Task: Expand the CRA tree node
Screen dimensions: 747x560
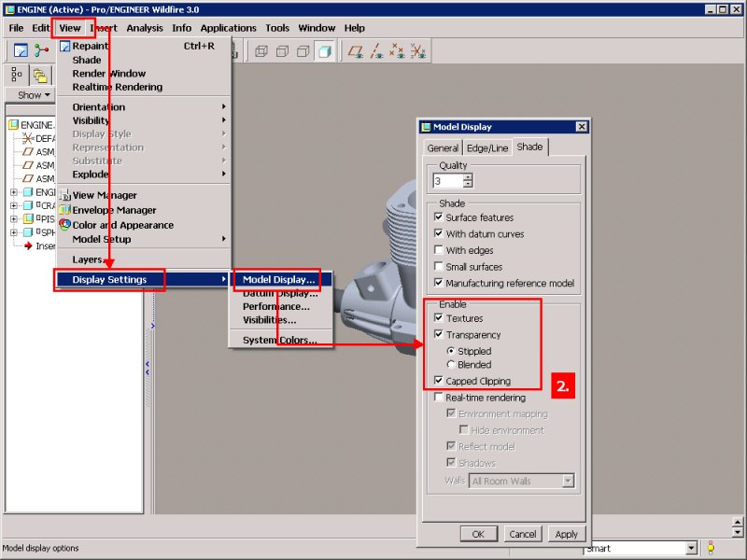Action: [x=14, y=205]
